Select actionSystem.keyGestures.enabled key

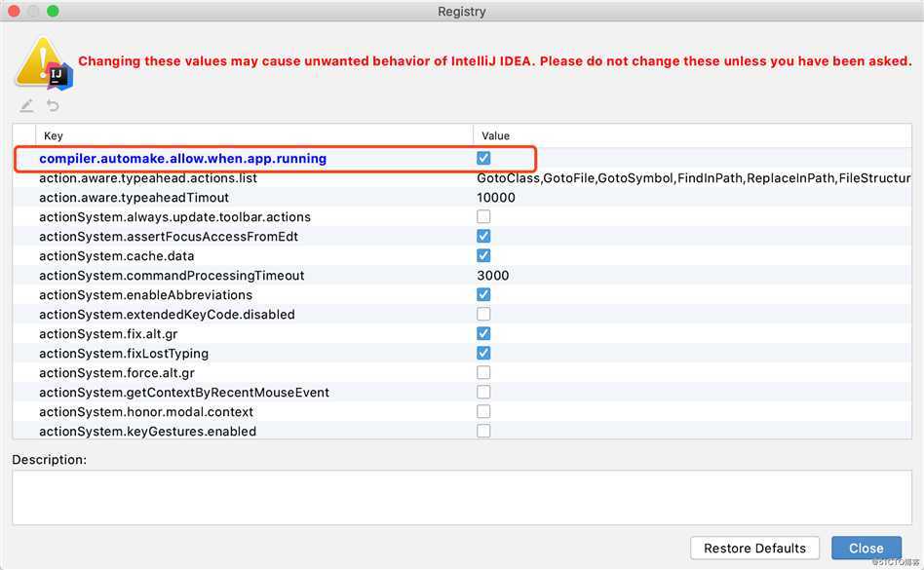[147, 431]
